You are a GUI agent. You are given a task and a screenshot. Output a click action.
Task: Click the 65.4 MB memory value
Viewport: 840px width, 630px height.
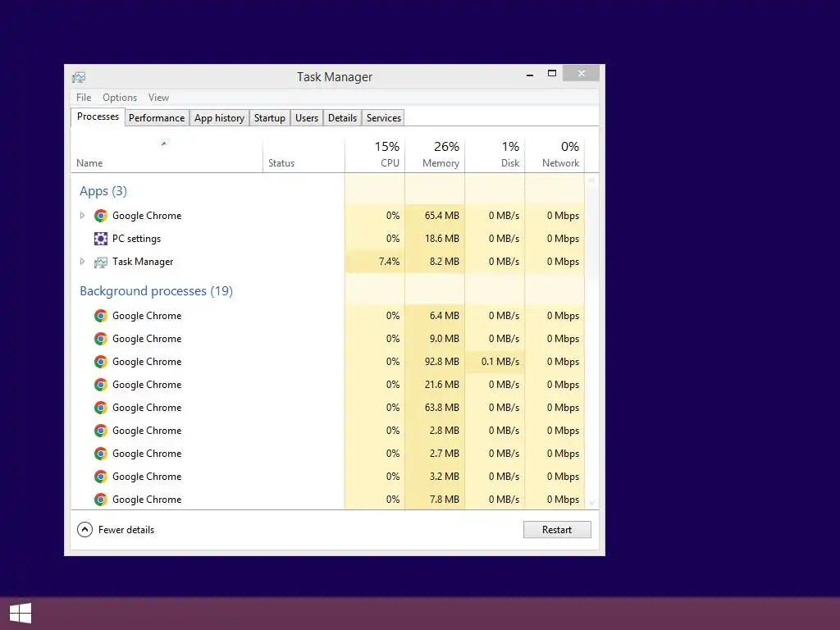442,216
